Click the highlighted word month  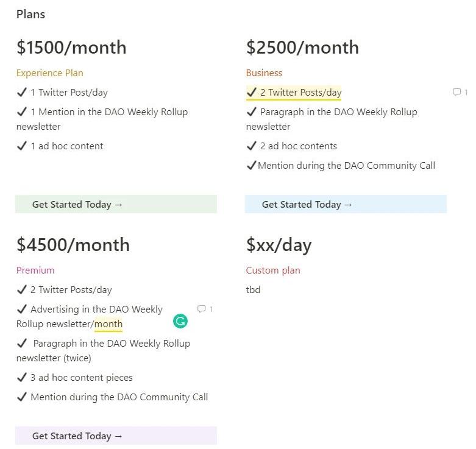click(108, 324)
